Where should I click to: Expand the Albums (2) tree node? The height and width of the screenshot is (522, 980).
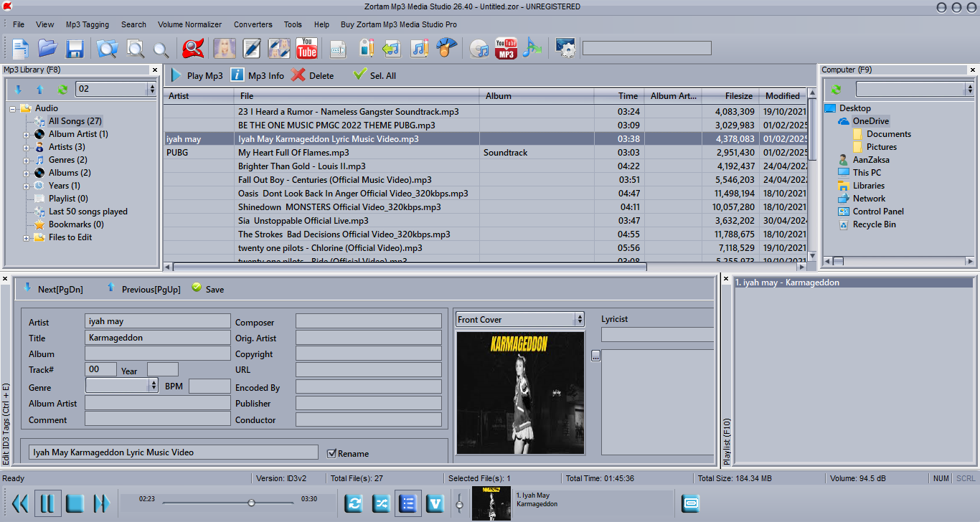[x=27, y=173]
